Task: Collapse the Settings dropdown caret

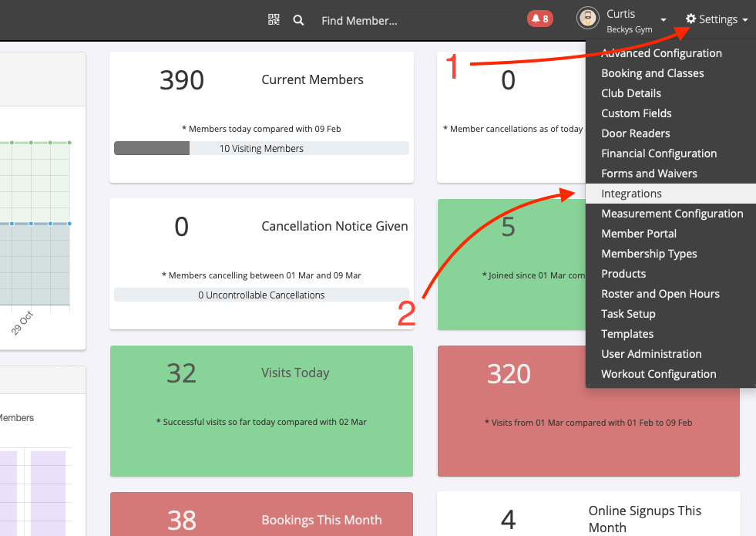Action: click(745, 21)
